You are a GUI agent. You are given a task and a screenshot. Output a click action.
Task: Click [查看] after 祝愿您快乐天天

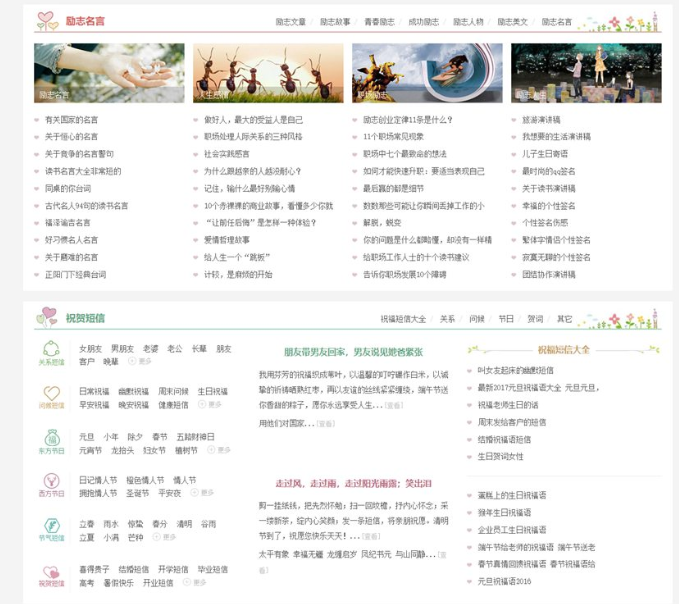[371, 536]
